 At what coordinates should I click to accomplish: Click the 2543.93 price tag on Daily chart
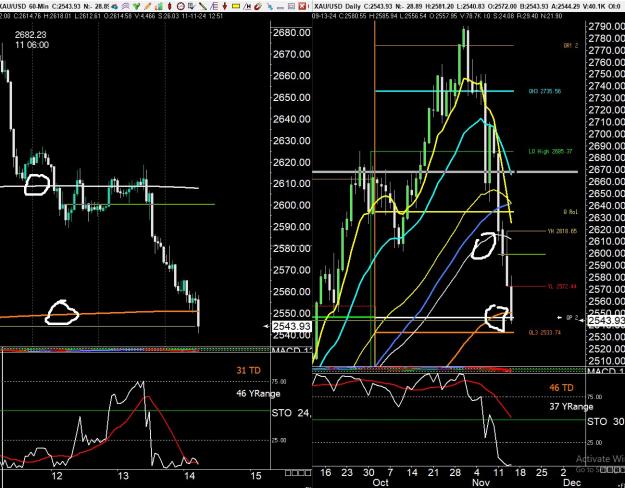click(606, 321)
